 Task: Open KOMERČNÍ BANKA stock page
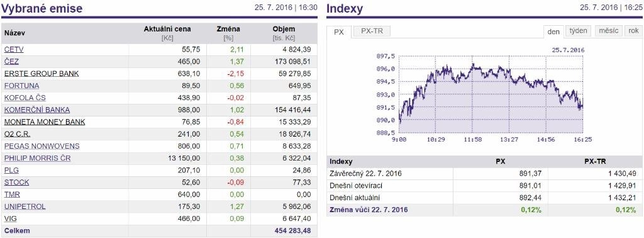[x=37, y=110]
